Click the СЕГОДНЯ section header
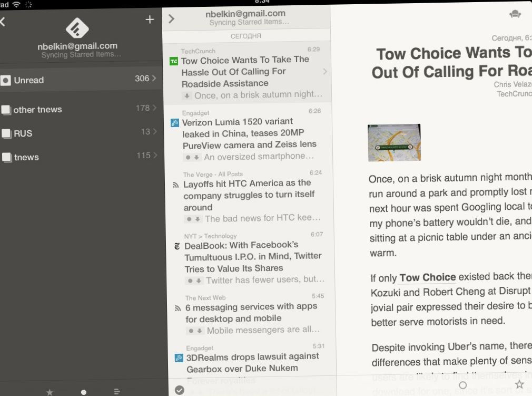The image size is (532, 396). 246,36
